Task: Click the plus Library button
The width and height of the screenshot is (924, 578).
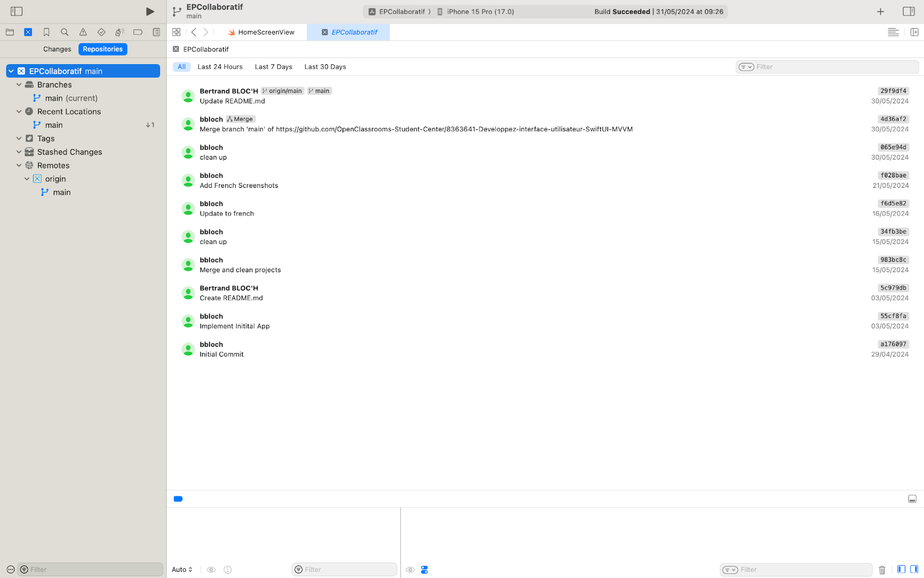Action: tap(881, 12)
